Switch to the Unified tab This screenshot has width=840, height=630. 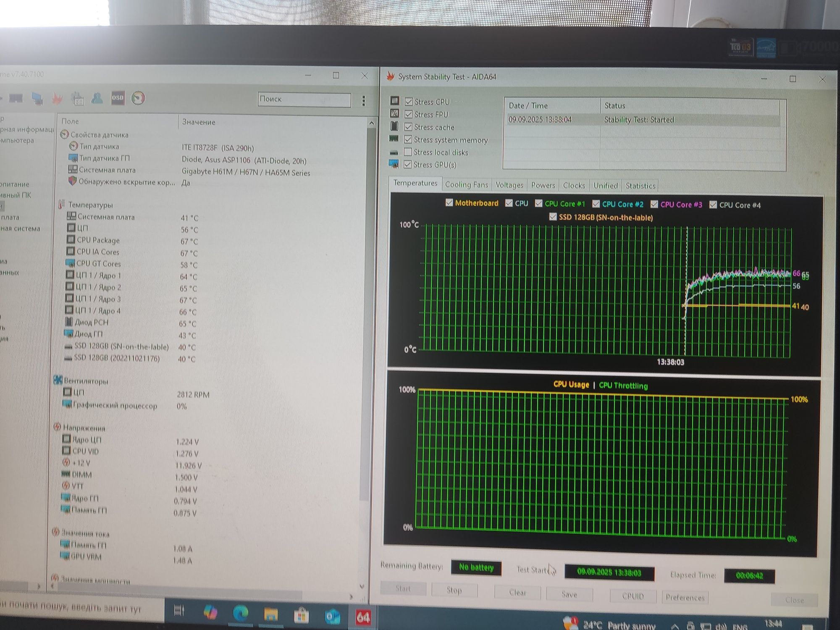pos(606,186)
